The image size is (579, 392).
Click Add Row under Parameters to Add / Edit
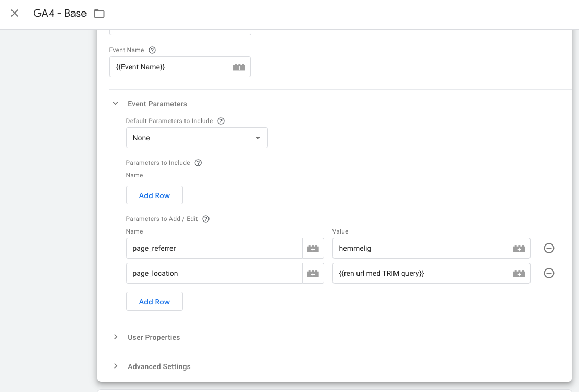(x=154, y=301)
